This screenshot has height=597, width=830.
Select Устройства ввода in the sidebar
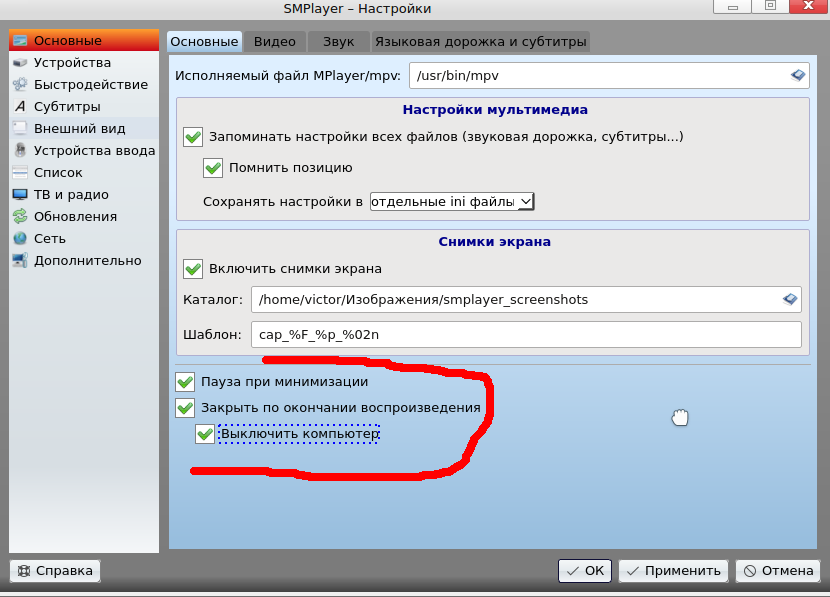point(84,150)
